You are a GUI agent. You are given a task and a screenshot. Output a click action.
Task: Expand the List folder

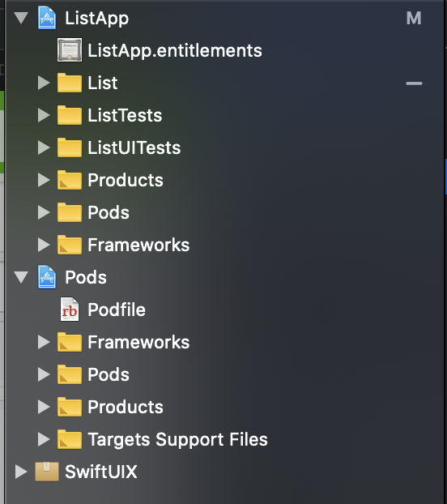[x=44, y=83]
